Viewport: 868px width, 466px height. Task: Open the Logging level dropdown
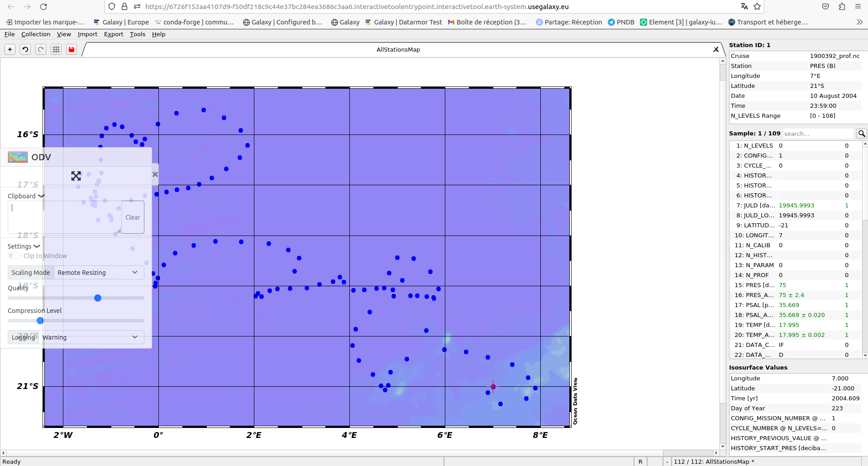point(91,337)
